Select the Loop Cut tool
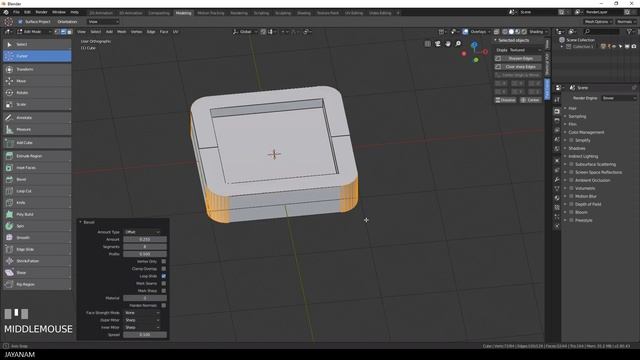Viewport: 640px width, 360px height. 37,191
